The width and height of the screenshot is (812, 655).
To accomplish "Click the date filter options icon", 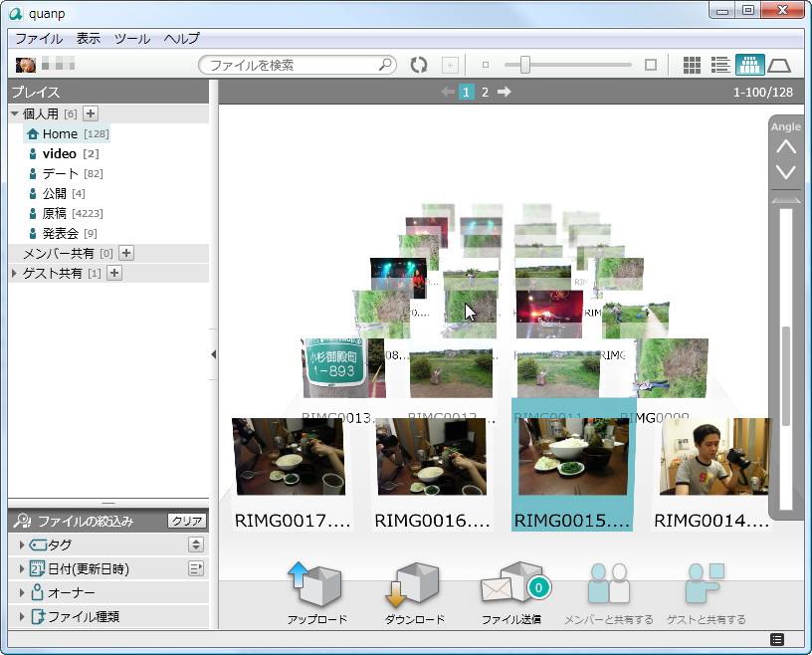I will click(196, 568).
